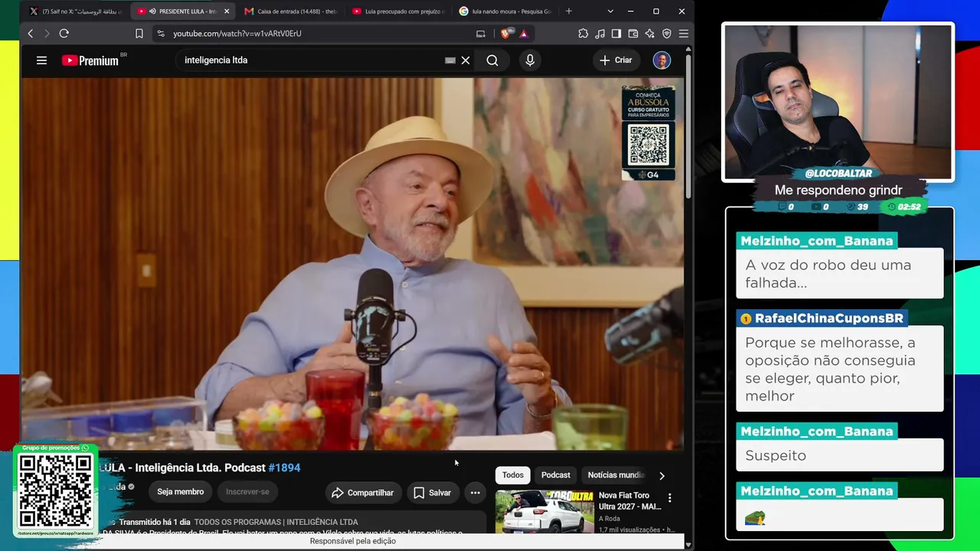Click the 02:52 stream timer
Image resolution: width=980 pixels, height=551 pixels.
pyautogui.click(x=904, y=207)
